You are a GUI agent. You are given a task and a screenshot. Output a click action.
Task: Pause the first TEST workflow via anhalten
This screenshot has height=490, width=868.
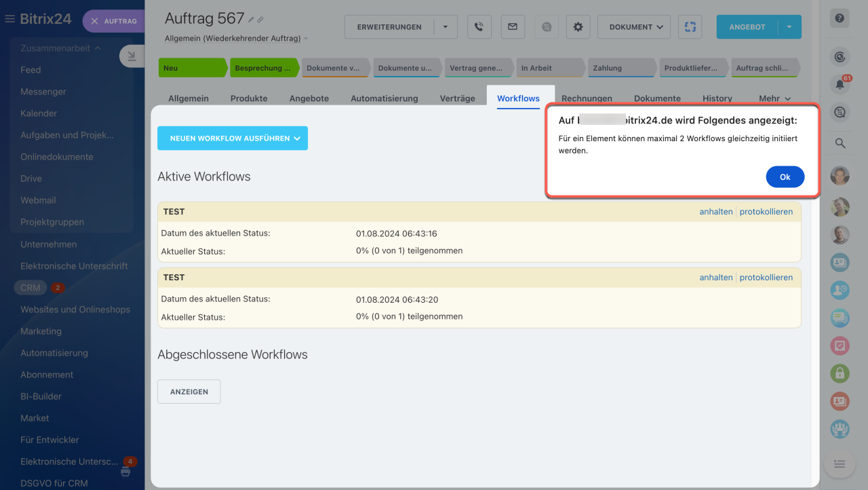point(716,212)
